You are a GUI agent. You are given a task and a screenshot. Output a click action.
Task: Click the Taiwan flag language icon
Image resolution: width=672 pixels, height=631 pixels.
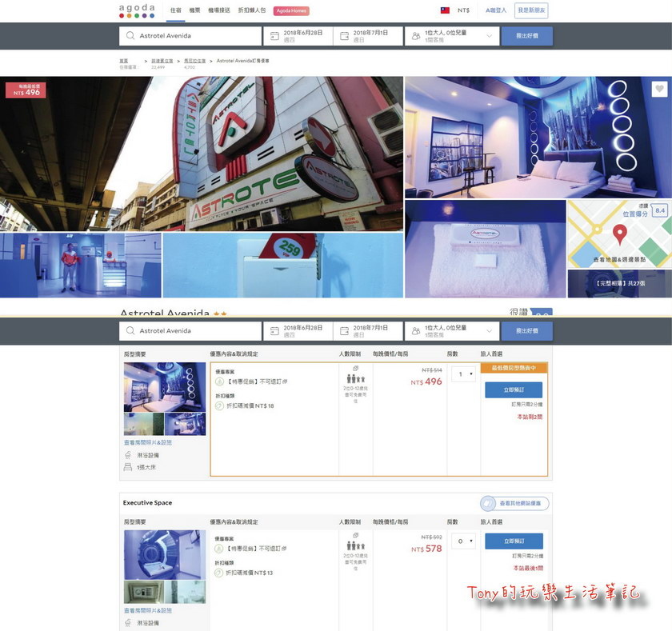tap(445, 10)
